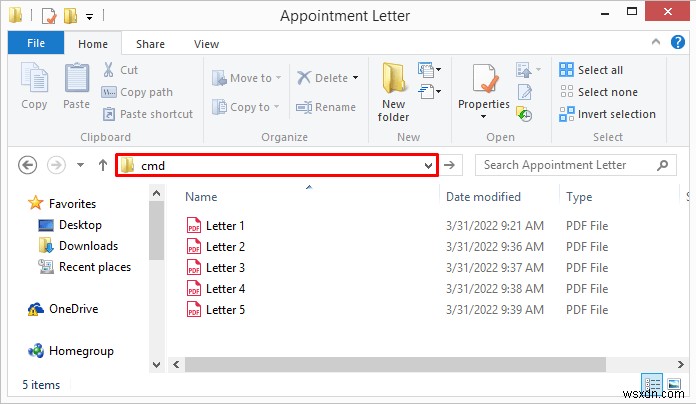The height and width of the screenshot is (404, 696).
Task: Open Customize Quick Access Toolbar dropdown
Action: (x=89, y=17)
